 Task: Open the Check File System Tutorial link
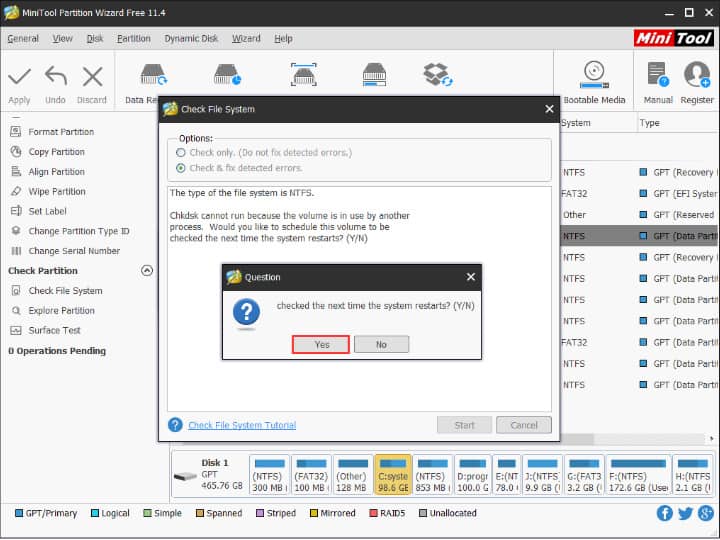click(x=242, y=425)
